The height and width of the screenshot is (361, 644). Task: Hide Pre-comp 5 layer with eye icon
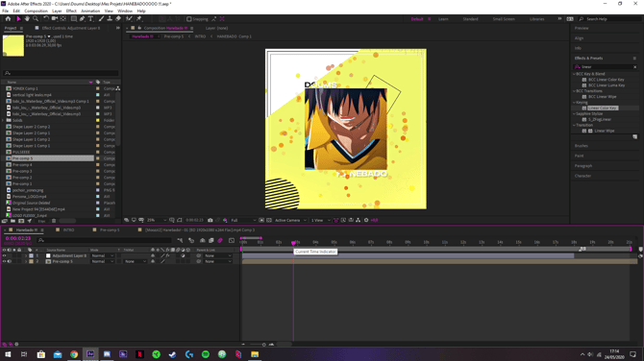[x=4, y=261]
